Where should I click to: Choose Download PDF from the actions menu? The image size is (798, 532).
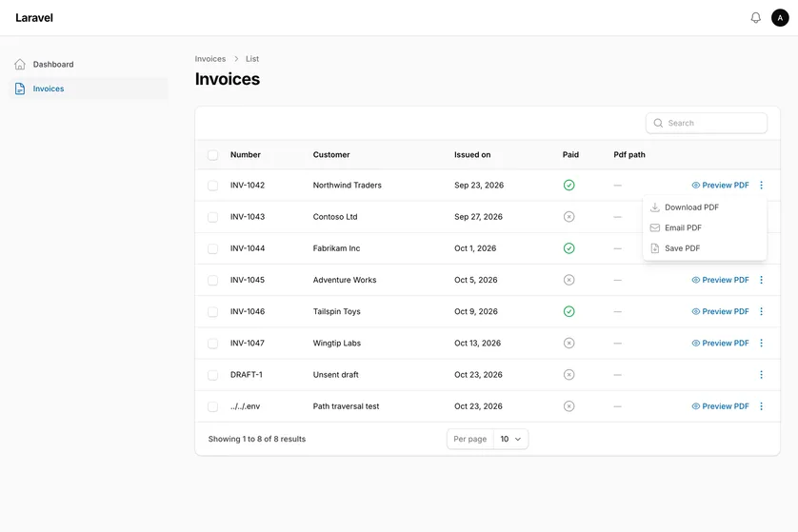pos(705,207)
